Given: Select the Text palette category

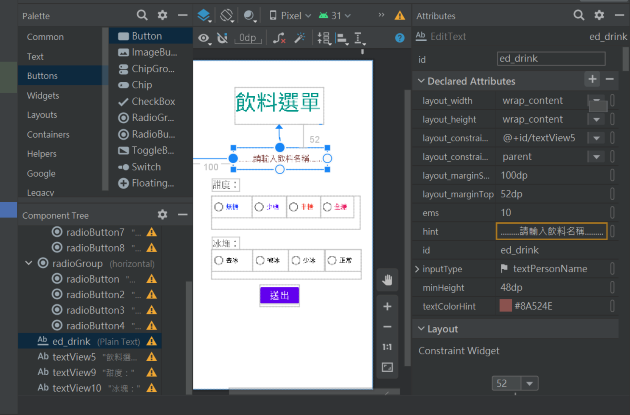Looking at the screenshot, I should (35, 57).
